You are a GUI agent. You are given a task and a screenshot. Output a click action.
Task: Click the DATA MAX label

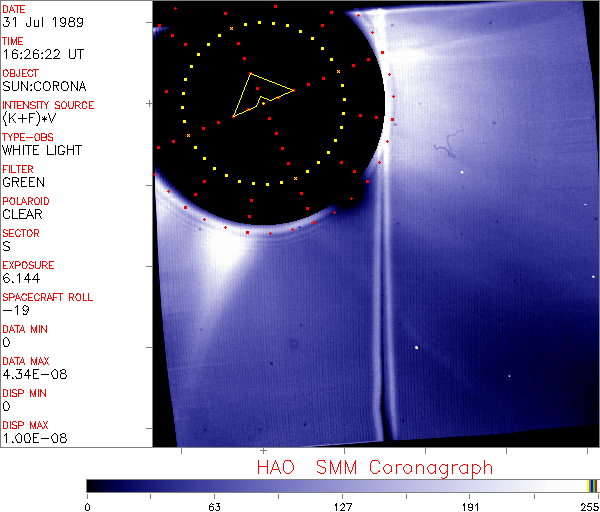coord(26,361)
